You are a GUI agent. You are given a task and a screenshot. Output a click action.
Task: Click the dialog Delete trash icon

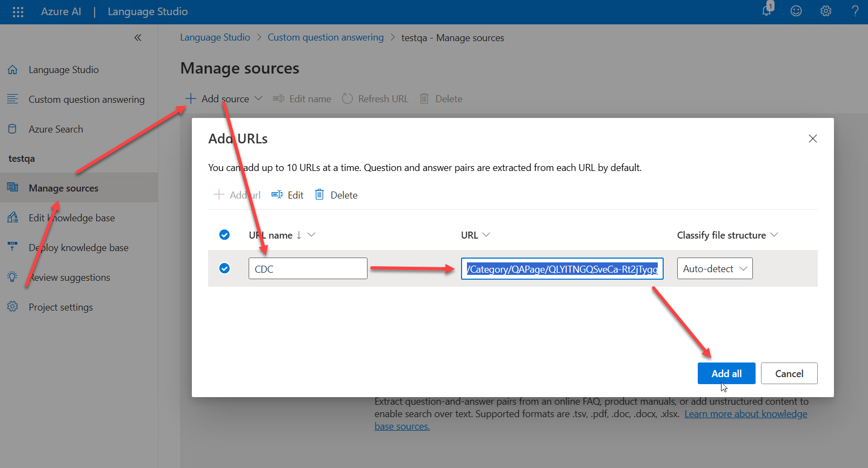pos(319,194)
